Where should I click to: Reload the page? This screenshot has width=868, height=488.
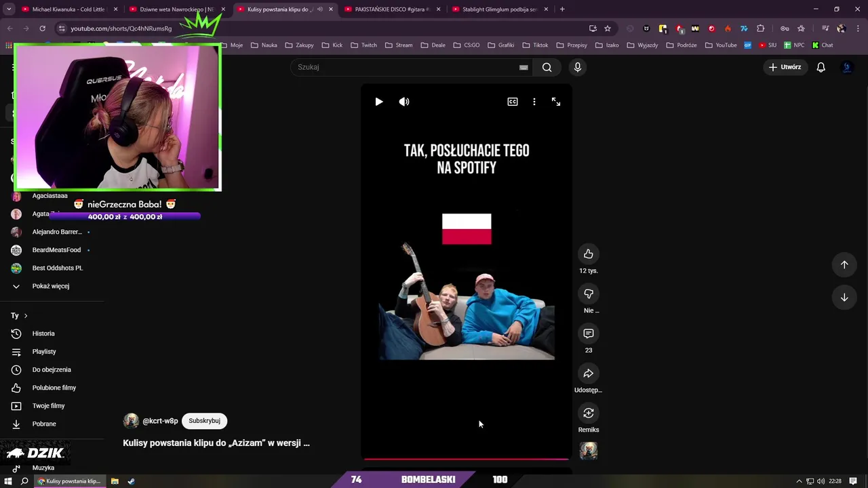pyautogui.click(x=42, y=28)
